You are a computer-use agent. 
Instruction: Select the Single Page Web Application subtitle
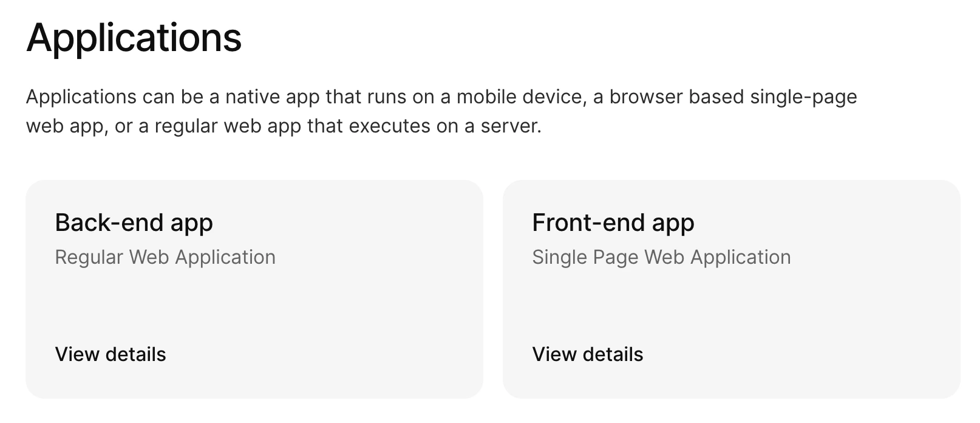tap(661, 257)
